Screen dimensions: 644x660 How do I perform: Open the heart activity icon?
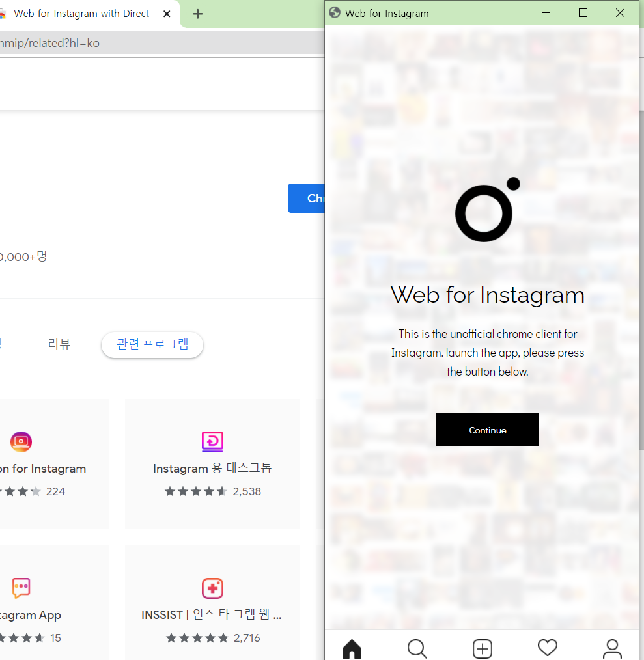click(548, 648)
